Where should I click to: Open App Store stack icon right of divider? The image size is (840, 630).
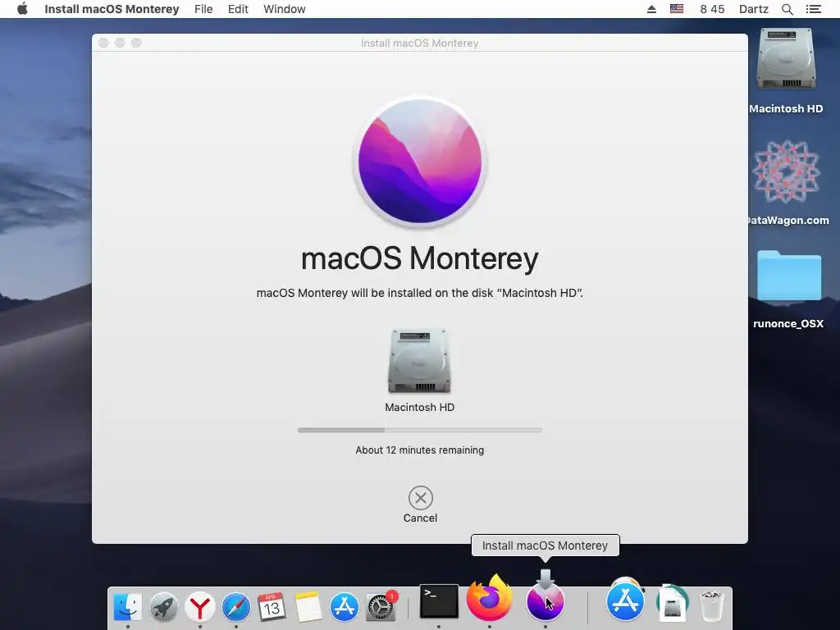point(625,600)
